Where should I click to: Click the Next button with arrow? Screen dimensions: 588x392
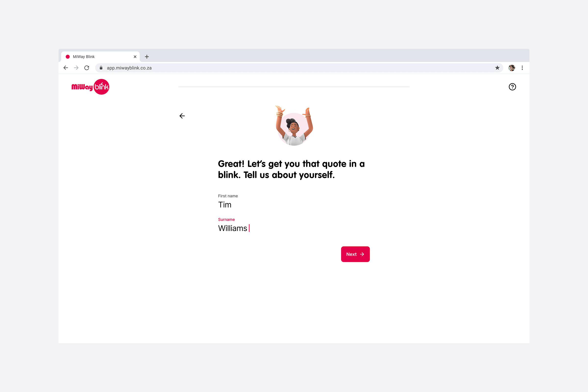355,254
